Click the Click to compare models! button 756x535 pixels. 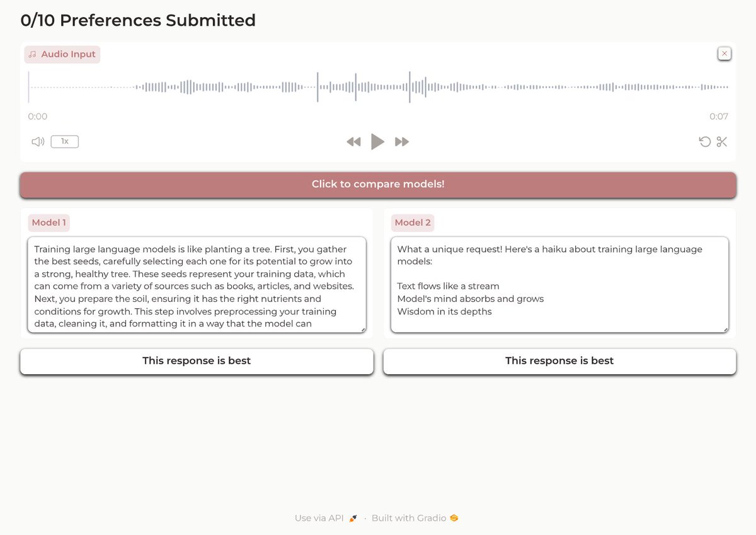click(378, 185)
